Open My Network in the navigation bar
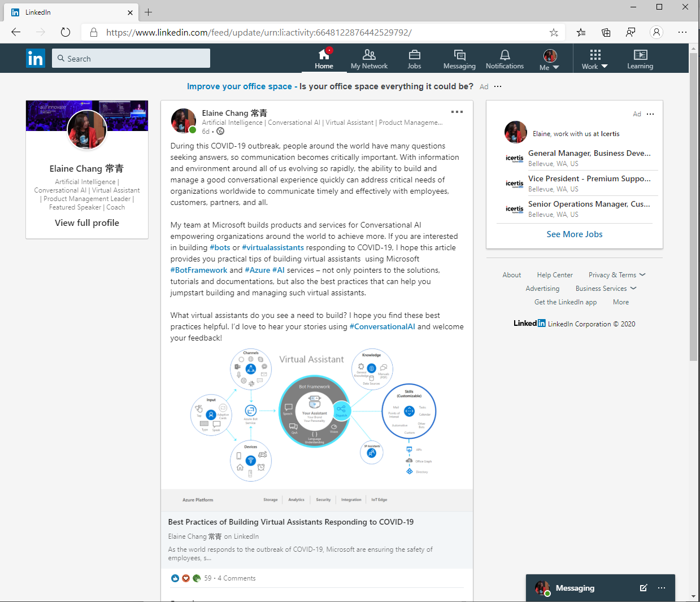Image resolution: width=700 pixels, height=602 pixels. [369, 58]
